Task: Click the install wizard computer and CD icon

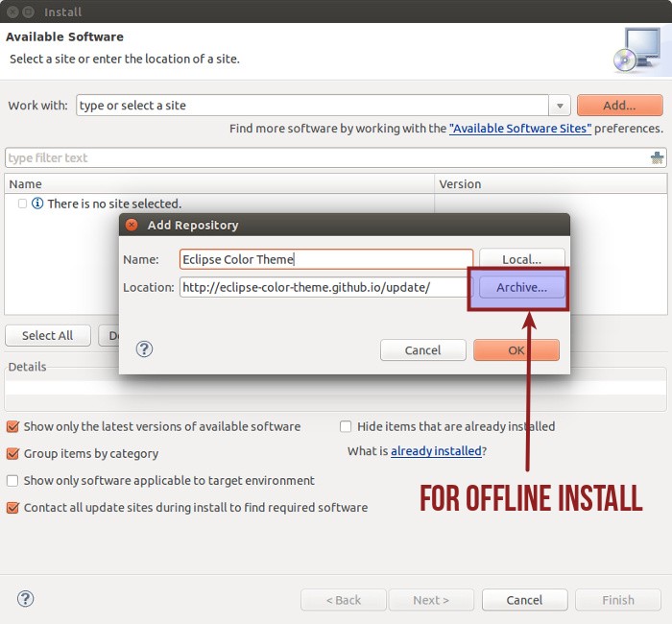Action: tap(637, 50)
